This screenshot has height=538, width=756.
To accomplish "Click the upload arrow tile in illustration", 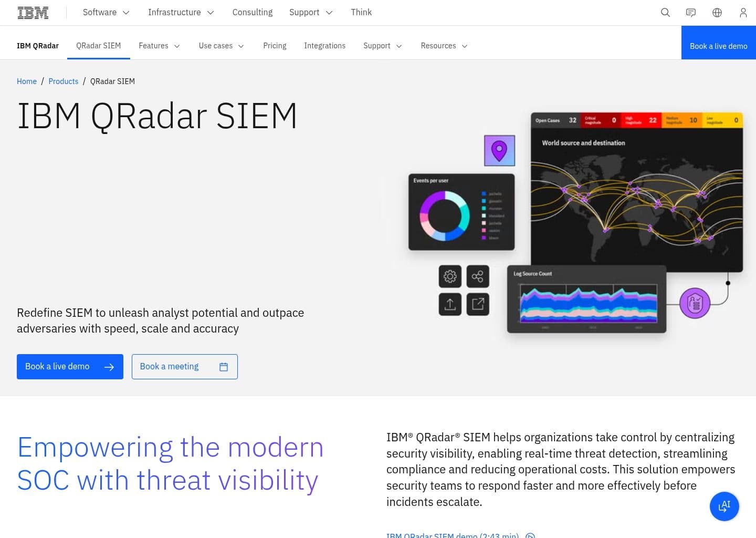I will [450, 304].
